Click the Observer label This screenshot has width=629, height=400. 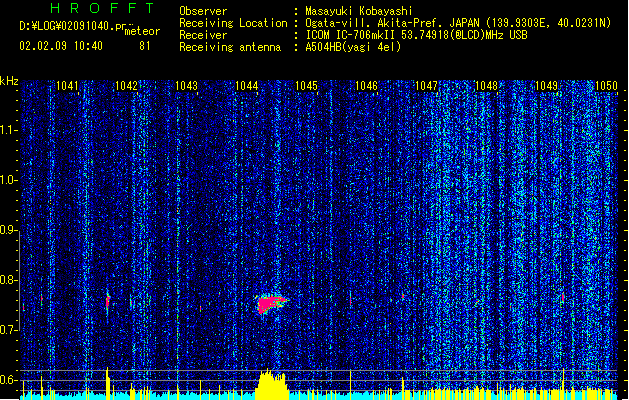tap(203, 11)
